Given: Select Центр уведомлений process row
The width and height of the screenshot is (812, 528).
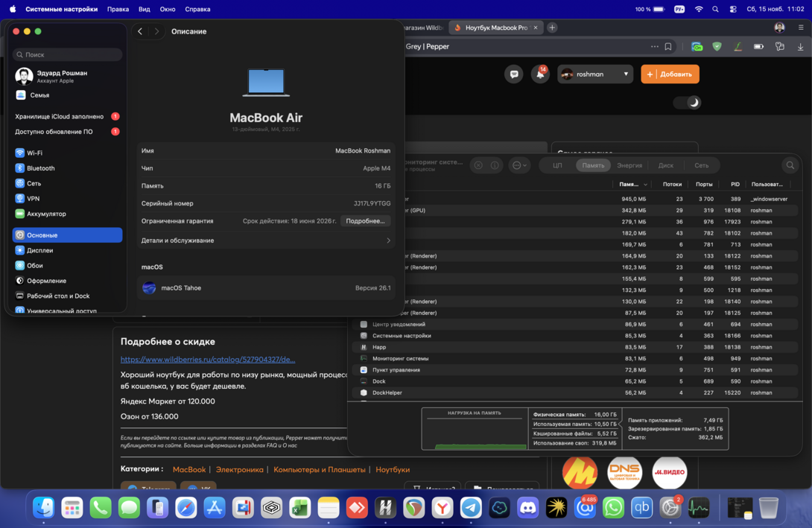Looking at the screenshot, I should tap(575, 324).
